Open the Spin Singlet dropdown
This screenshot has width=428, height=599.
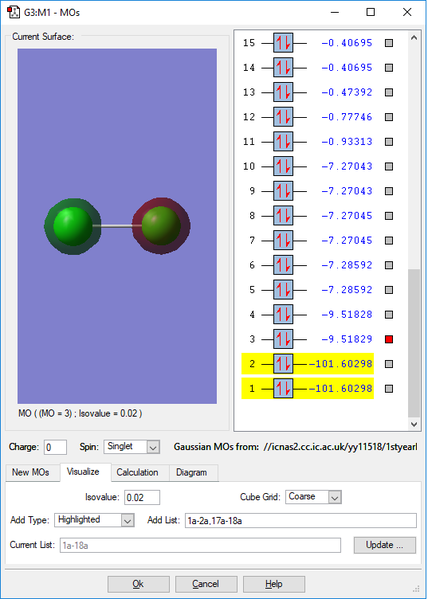click(x=131, y=447)
